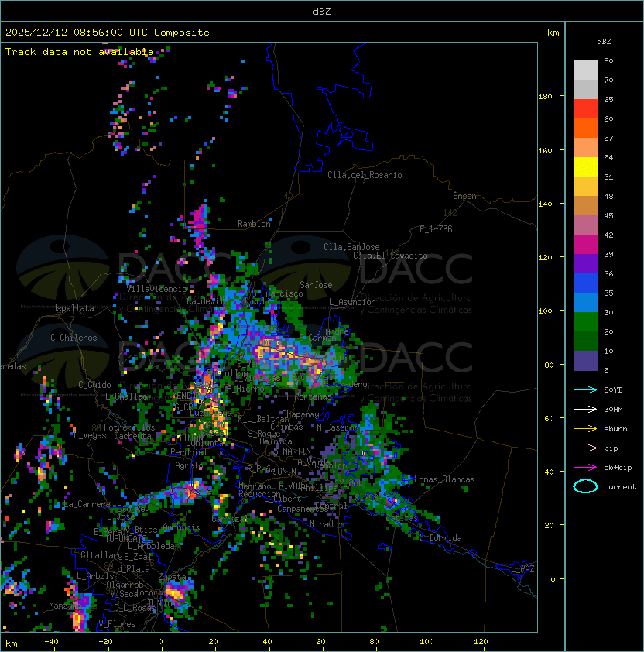The height and width of the screenshot is (652, 644).
Task: Click the 140 km tick on vertical axis
Action: [x=545, y=204]
